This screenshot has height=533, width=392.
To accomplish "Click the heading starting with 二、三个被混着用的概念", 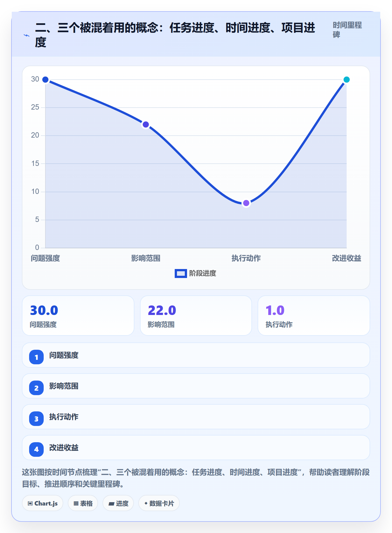I will [x=175, y=35].
